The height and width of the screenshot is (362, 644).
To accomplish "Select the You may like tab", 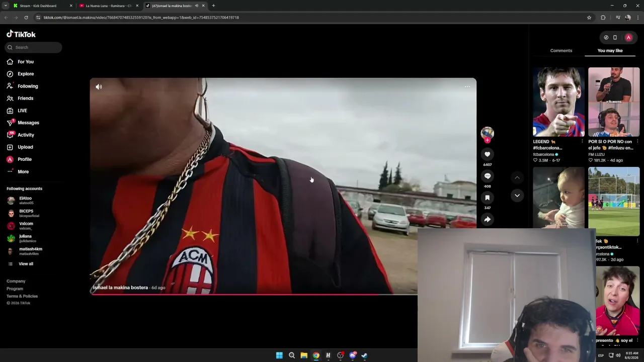I will point(610,51).
